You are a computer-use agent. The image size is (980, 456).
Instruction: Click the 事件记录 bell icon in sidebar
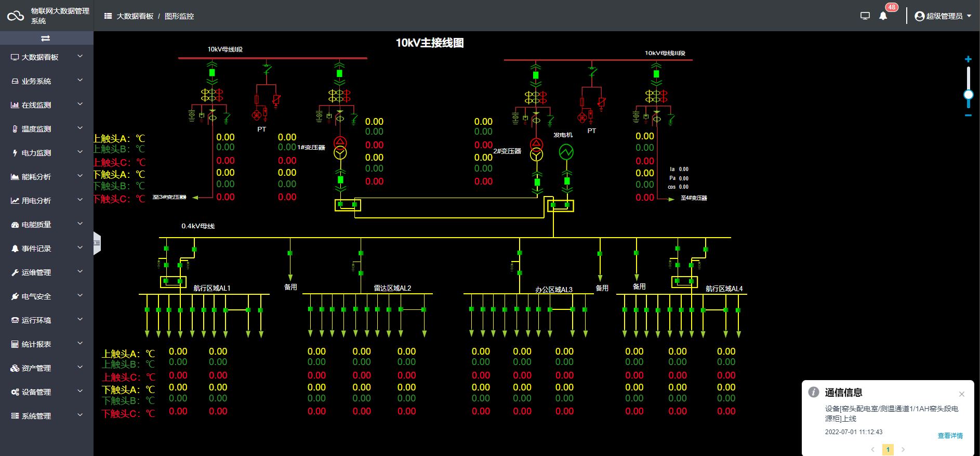(15, 249)
